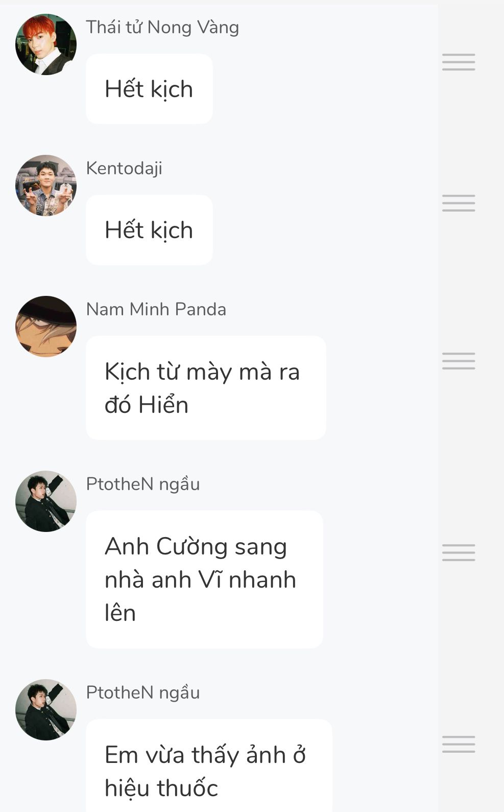The height and width of the screenshot is (812, 504).
Task: Click the name "PtotheN ngầu" above the "Anh Cường sang" message
Action: tap(142, 484)
